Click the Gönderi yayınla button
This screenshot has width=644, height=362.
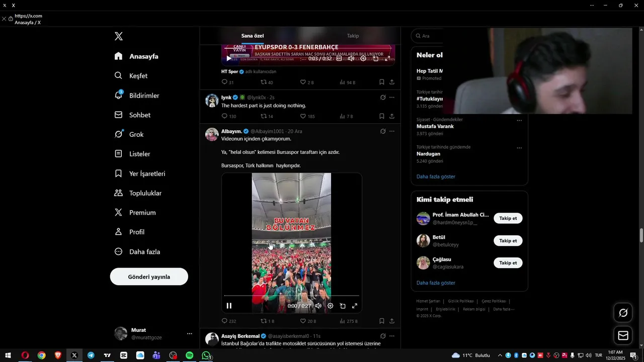click(x=149, y=277)
